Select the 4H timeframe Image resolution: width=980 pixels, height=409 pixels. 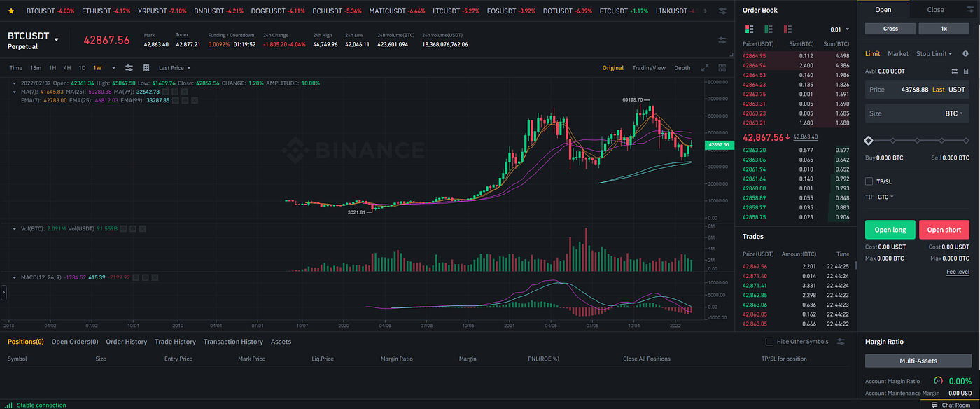(x=67, y=68)
